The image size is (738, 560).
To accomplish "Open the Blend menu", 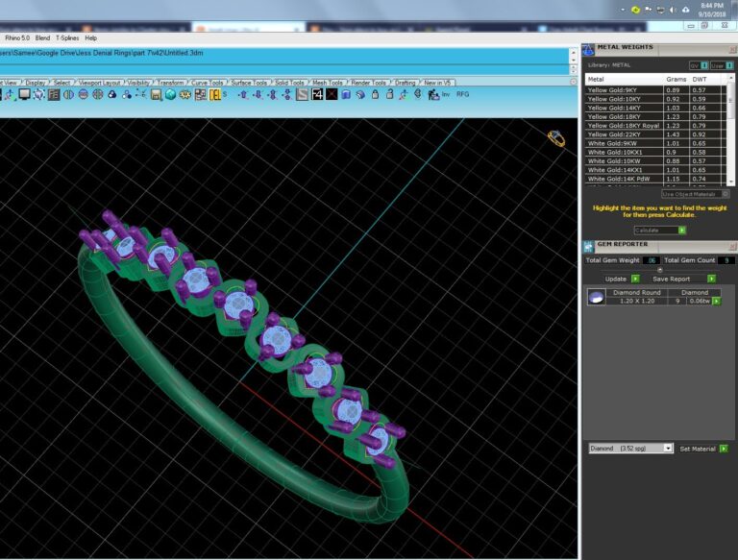I will tap(42, 38).
